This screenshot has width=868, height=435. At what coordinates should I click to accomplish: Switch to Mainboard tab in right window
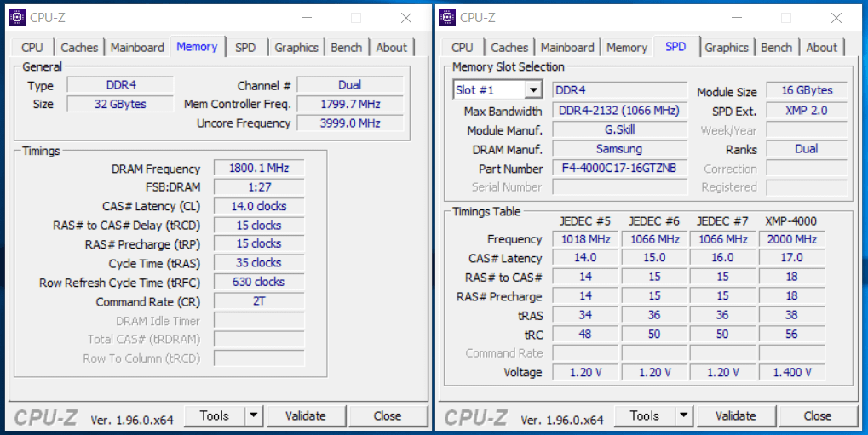[567, 48]
